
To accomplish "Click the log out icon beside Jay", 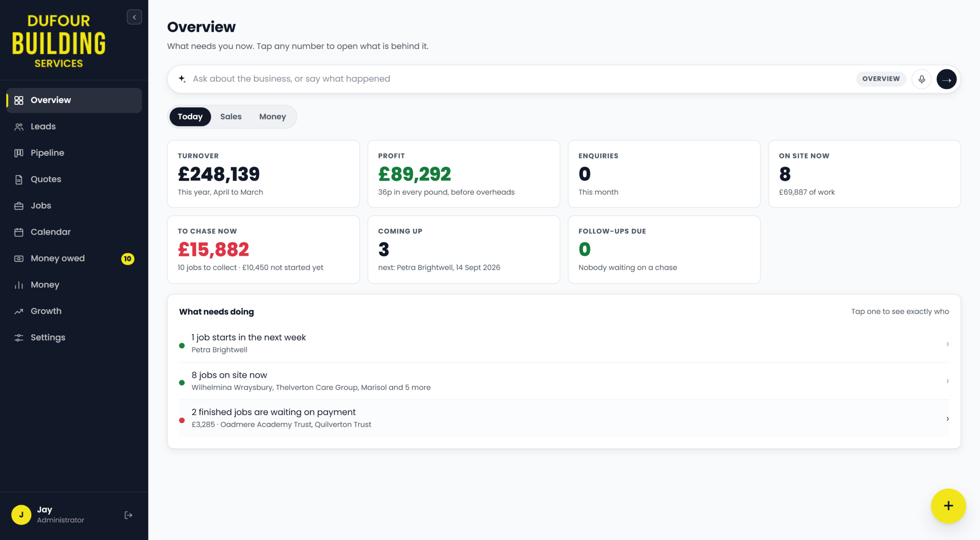I will (129, 515).
